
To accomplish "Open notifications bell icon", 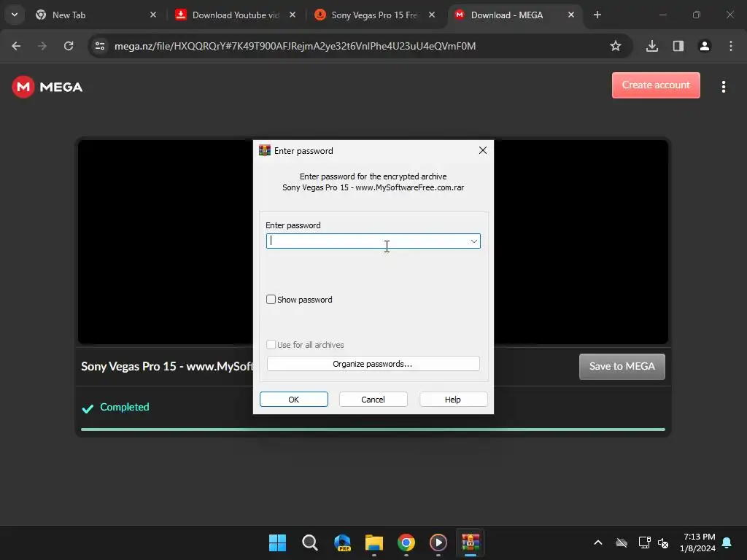I will [727, 542].
